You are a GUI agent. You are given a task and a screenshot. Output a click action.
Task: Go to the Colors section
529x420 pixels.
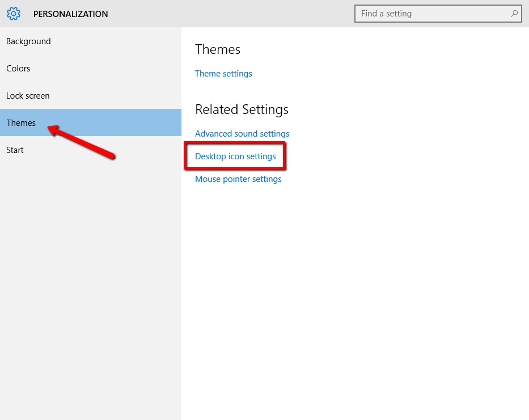point(90,69)
